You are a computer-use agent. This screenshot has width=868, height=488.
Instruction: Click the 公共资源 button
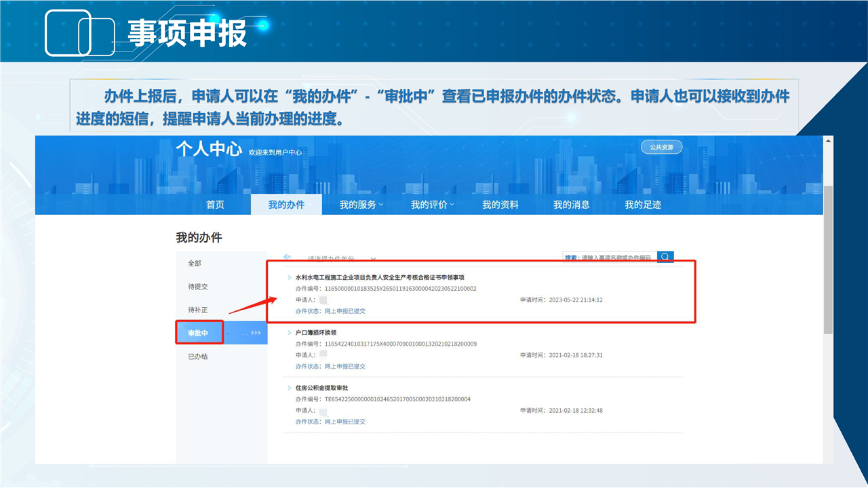click(661, 147)
